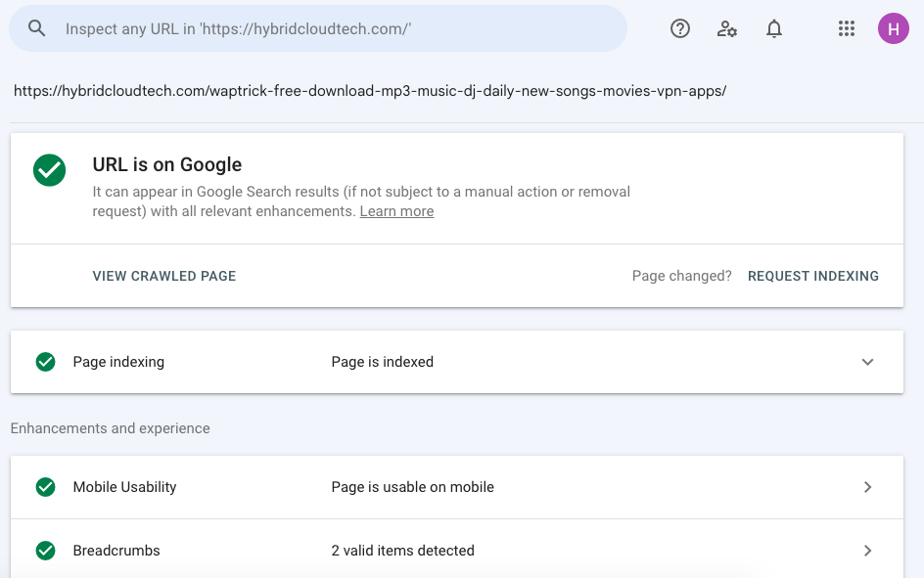Open the purple H account avatar
The height and width of the screenshot is (578, 924).
[894, 28]
